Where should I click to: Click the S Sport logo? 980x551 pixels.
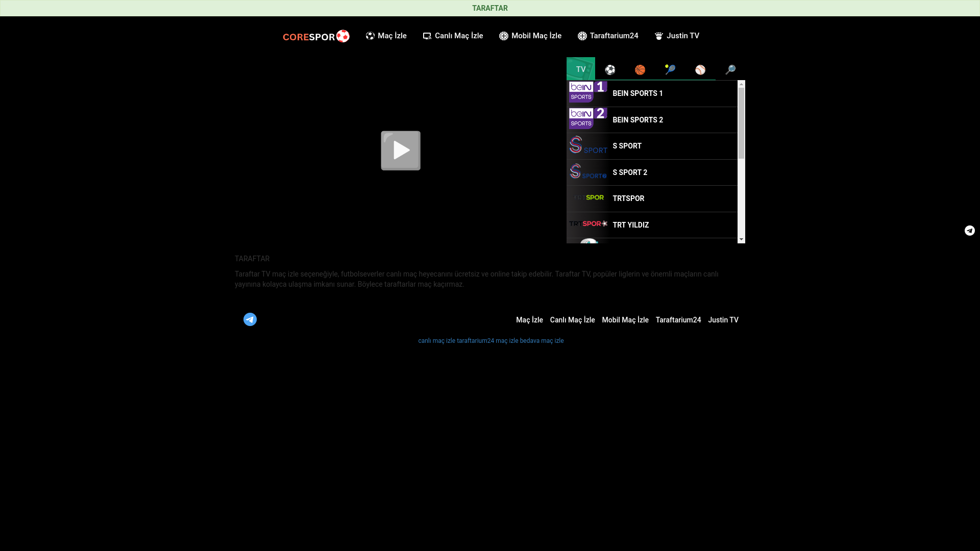[x=588, y=145]
